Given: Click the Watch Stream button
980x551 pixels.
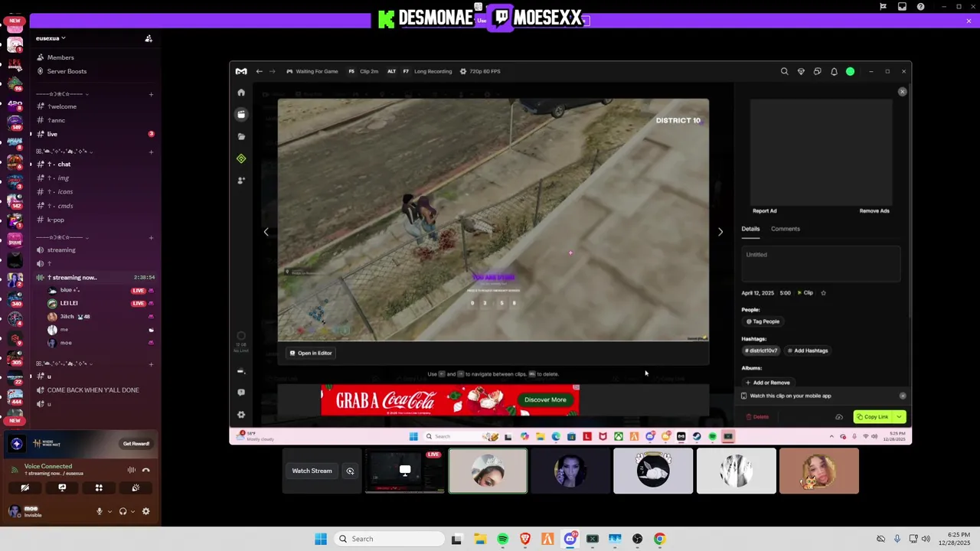Looking at the screenshot, I should pyautogui.click(x=312, y=471).
